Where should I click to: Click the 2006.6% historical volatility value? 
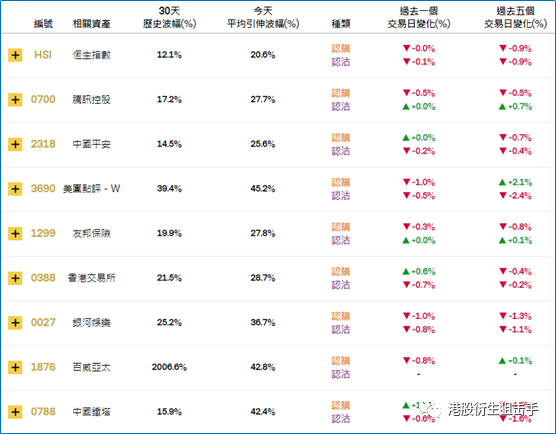169,367
